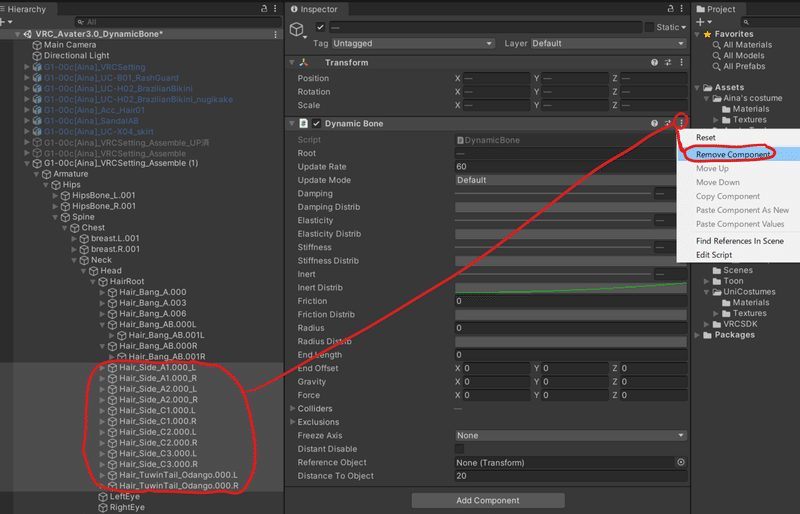Click the blue prefab icon of G1-00c[Aina]_VRCSetting
Image resolution: width=800 pixels, height=514 pixels.
pyautogui.click(x=37, y=67)
